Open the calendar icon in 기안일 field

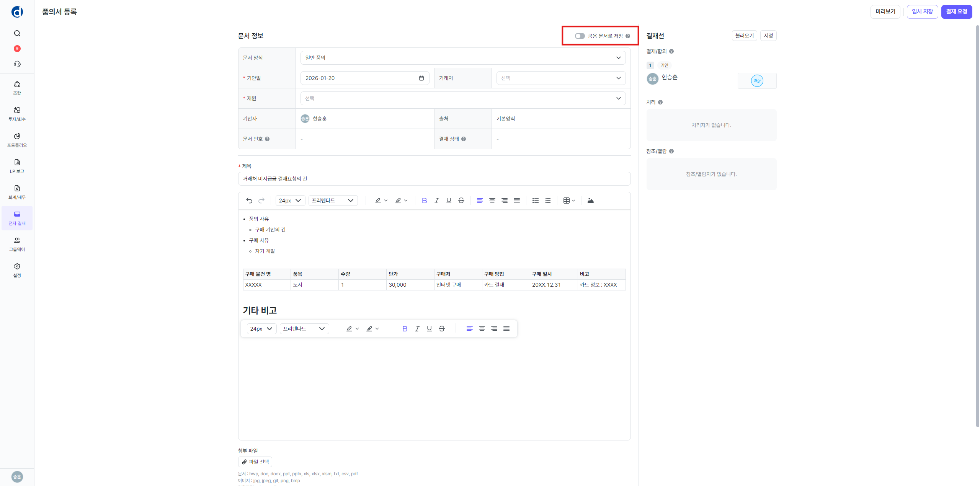(x=421, y=78)
